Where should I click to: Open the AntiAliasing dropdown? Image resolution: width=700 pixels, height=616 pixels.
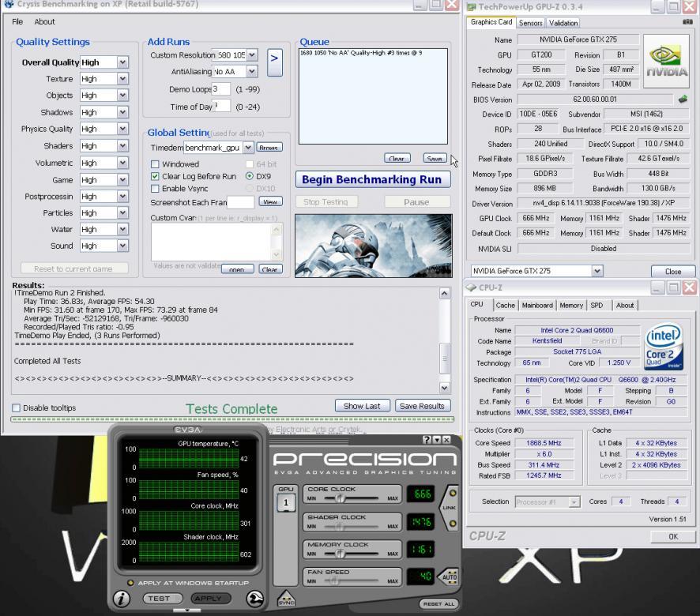click(252, 71)
